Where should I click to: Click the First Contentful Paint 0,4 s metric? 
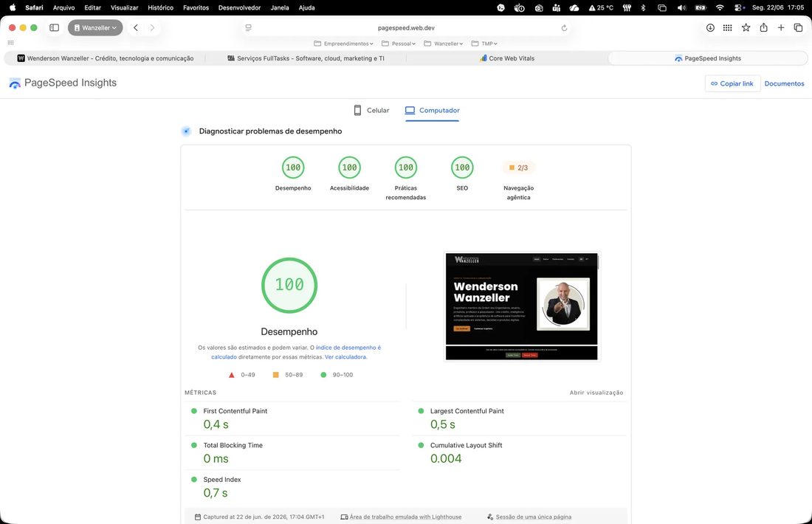click(x=292, y=418)
